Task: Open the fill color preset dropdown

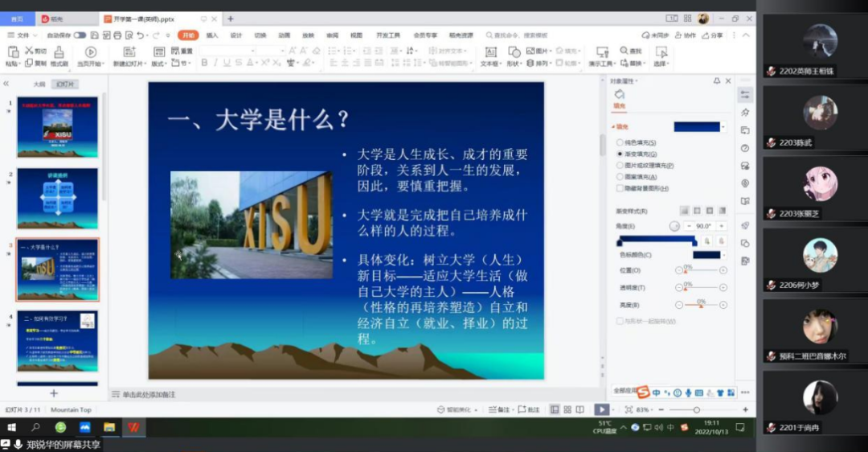Action: coord(723,127)
